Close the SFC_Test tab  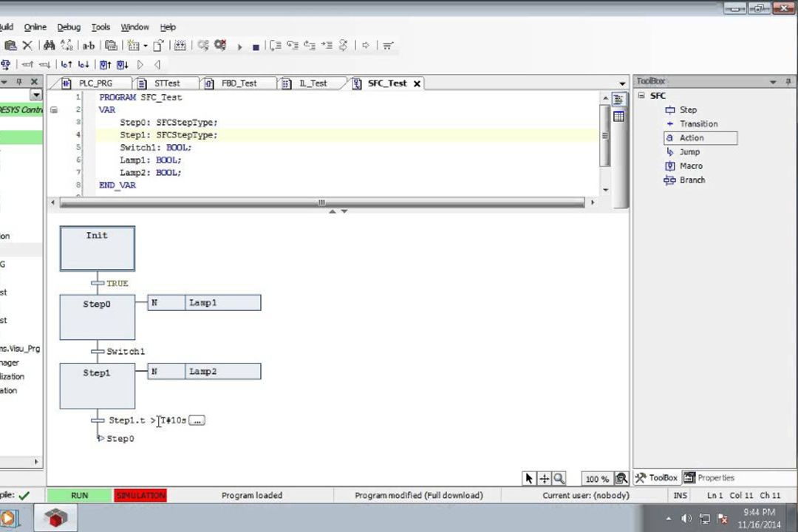click(417, 83)
